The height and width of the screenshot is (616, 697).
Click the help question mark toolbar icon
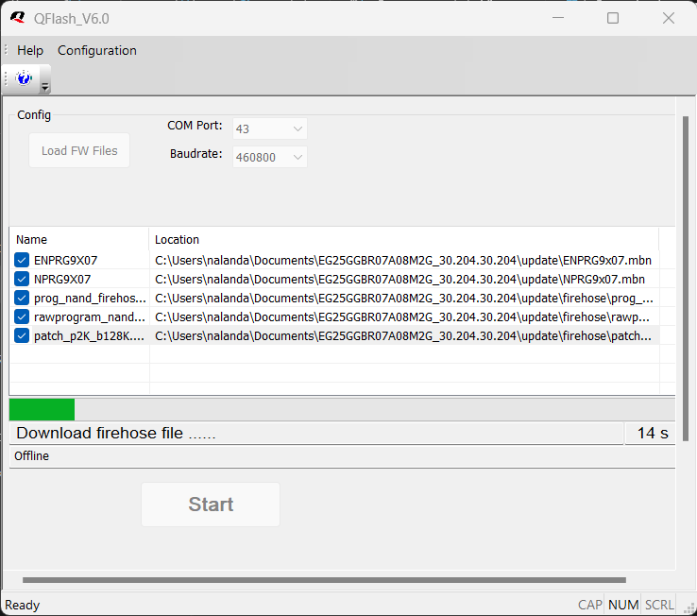tap(24, 78)
